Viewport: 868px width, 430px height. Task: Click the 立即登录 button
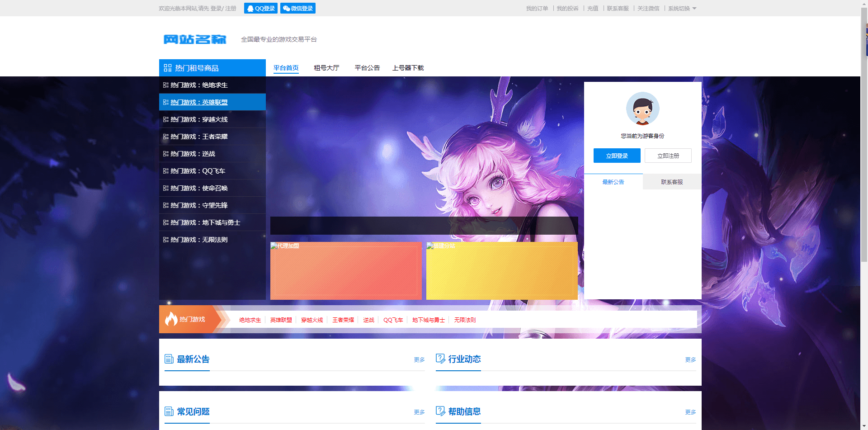617,156
